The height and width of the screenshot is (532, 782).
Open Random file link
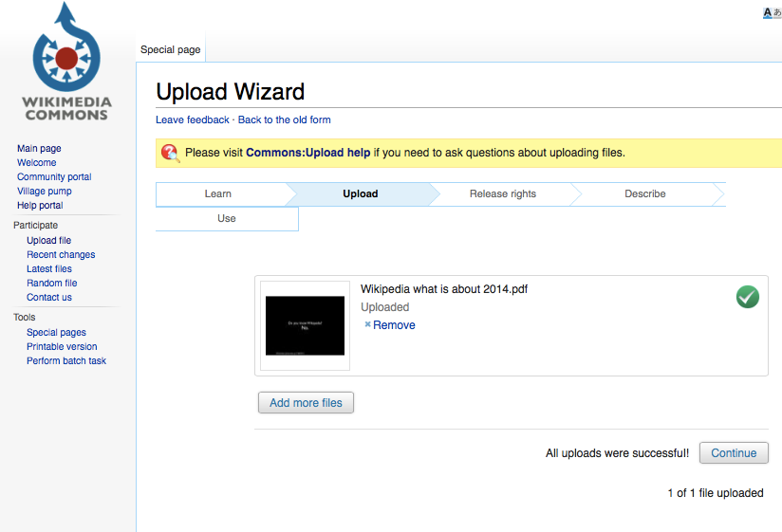pos(52,283)
